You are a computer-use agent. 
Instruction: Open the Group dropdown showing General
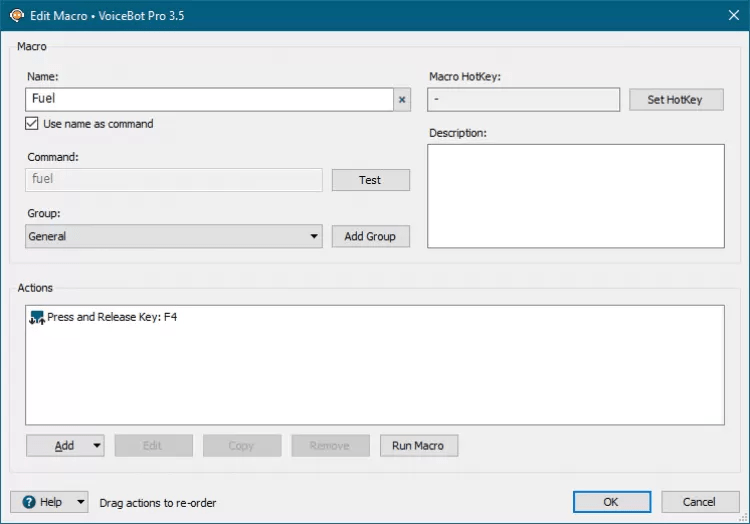pyautogui.click(x=174, y=236)
